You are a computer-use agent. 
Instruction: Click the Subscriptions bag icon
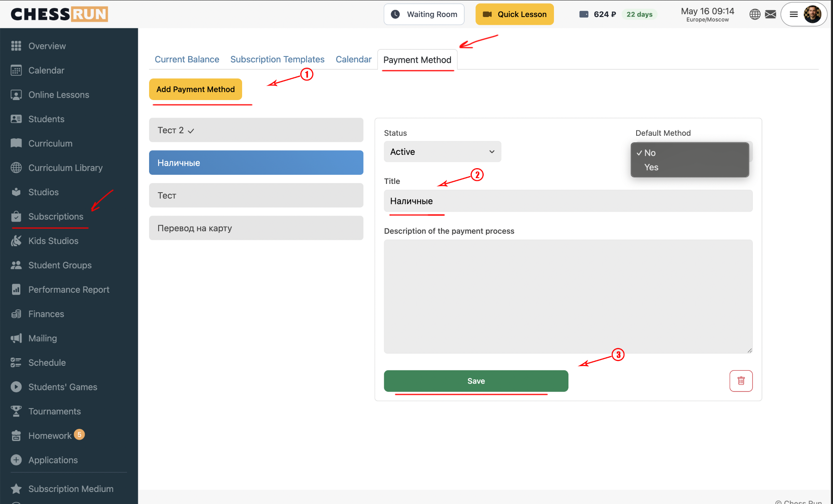click(x=16, y=216)
